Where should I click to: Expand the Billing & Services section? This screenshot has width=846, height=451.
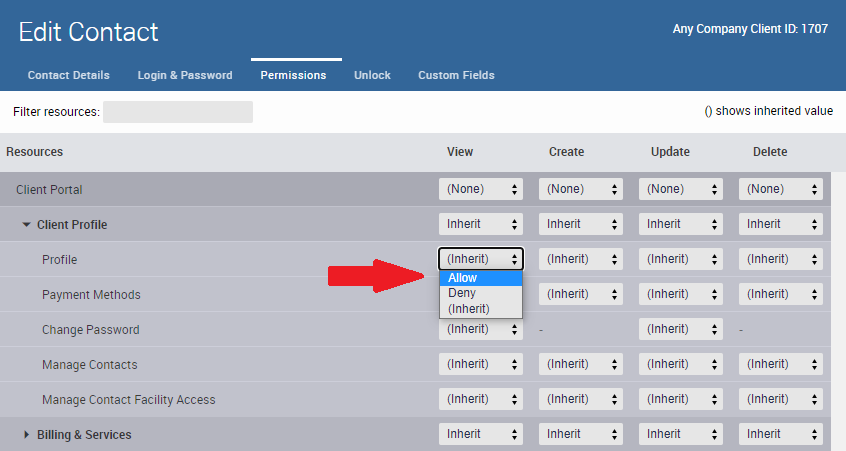[27, 435]
